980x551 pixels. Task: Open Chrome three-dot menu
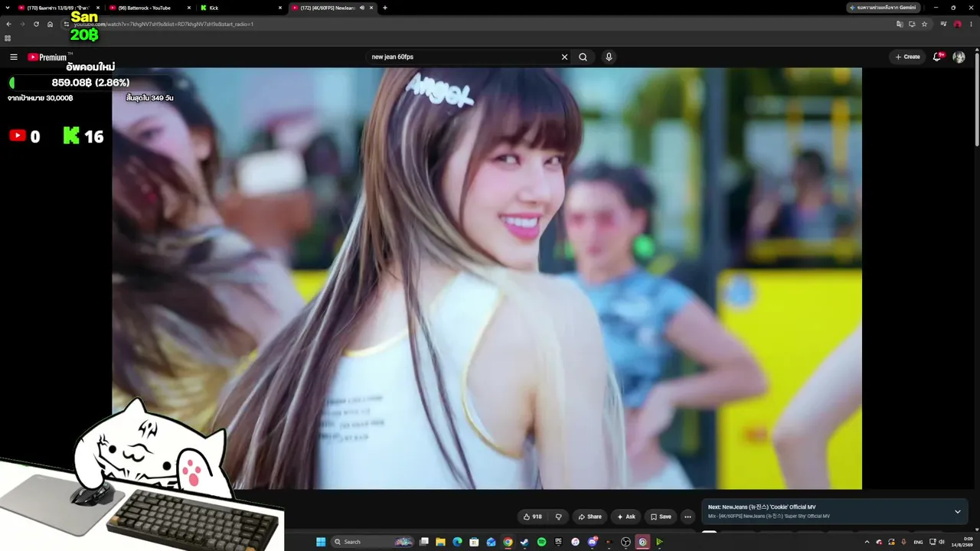970,24
